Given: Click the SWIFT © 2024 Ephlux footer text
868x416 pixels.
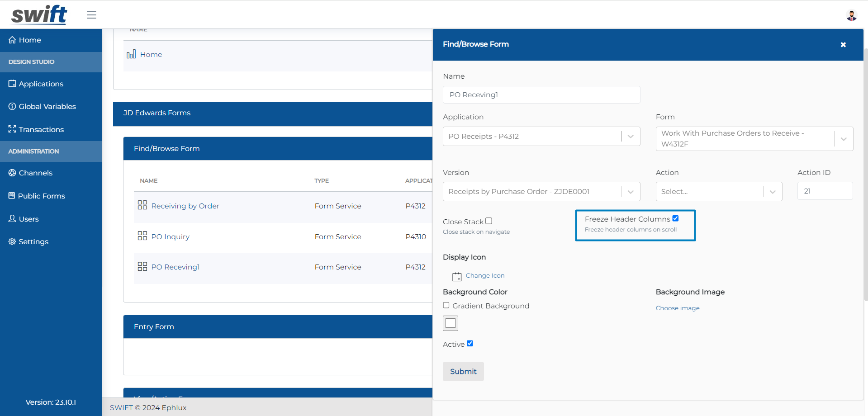Looking at the screenshot, I should click(x=148, y=408).
